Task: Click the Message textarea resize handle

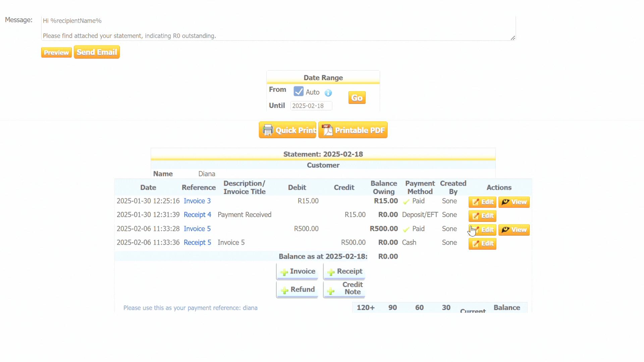Action: pyautogui.click(x=513, y=38)
